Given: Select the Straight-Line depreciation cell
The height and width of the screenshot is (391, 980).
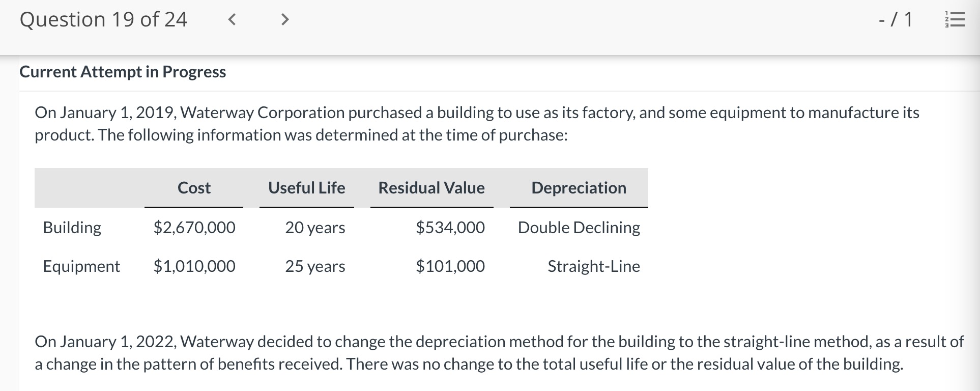Looking at the screenshot, I should click(593, 266).
